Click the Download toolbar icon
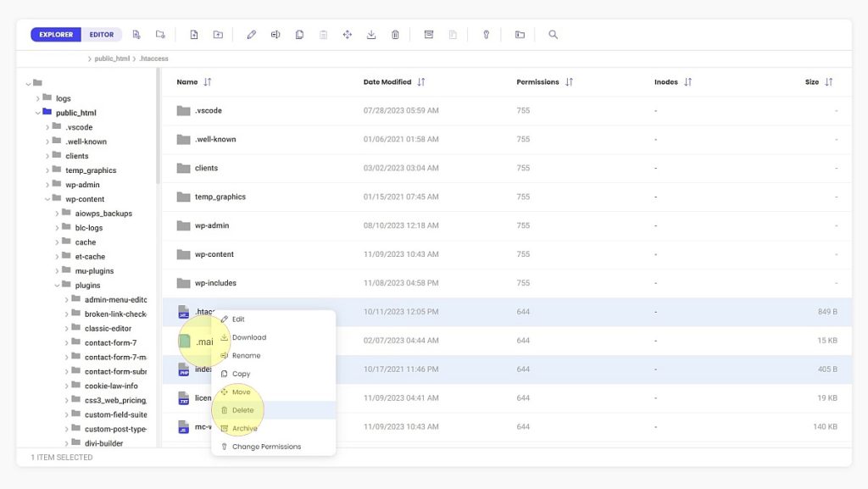Viewport: 868px width, 489px height. click(371, 34)
